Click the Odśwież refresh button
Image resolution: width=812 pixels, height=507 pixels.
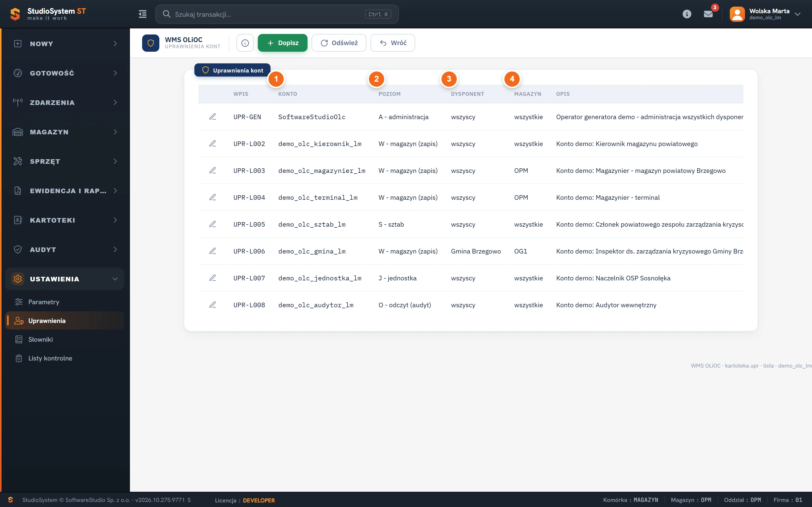pos(339,43)
